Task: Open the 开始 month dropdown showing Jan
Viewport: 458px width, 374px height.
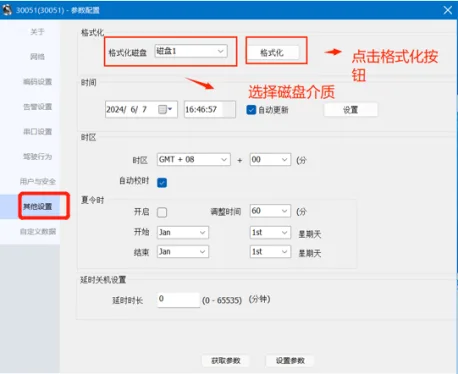Action: tap(183, 232)
